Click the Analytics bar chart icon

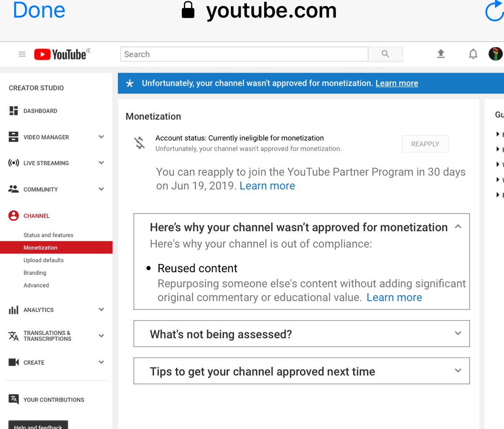13,310
